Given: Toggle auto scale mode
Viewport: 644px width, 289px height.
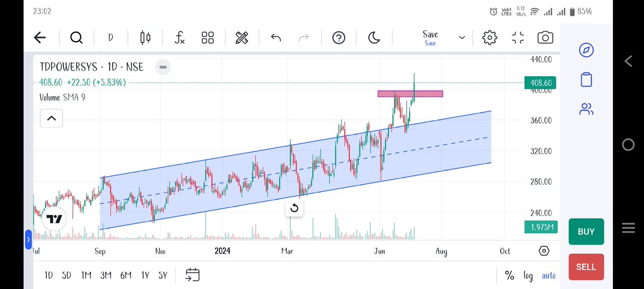Looking at the screenshot, I should (x=548, y=276).
